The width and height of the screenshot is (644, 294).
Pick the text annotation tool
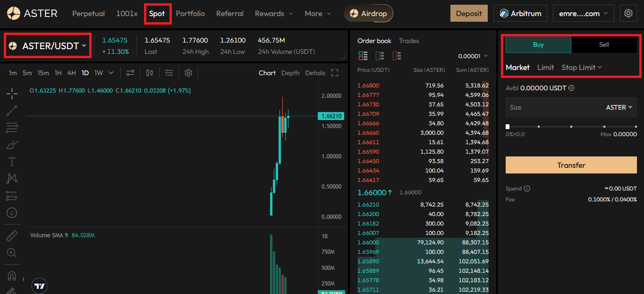pyautogui.click(x=12, y=162)
